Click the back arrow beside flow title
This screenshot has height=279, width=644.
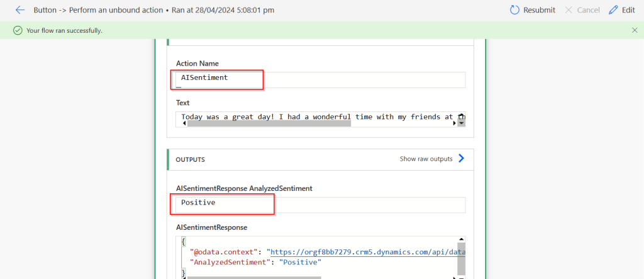point(19,10)
